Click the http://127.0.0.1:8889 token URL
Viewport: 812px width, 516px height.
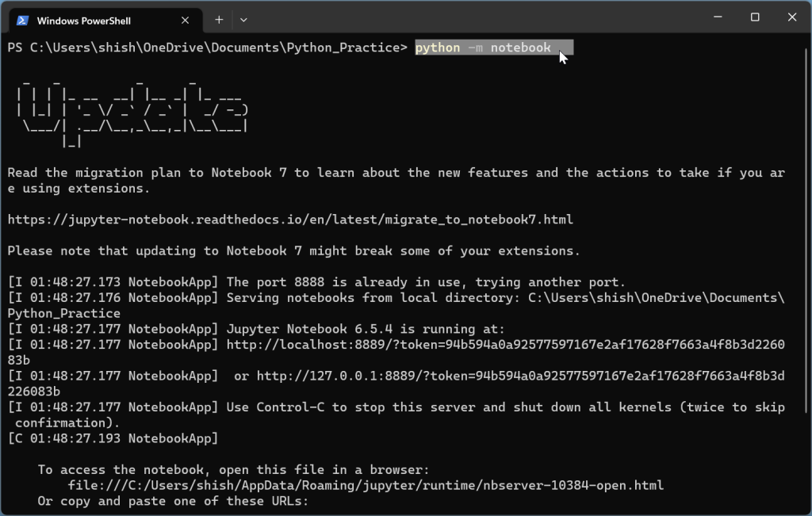pos(520,376)
